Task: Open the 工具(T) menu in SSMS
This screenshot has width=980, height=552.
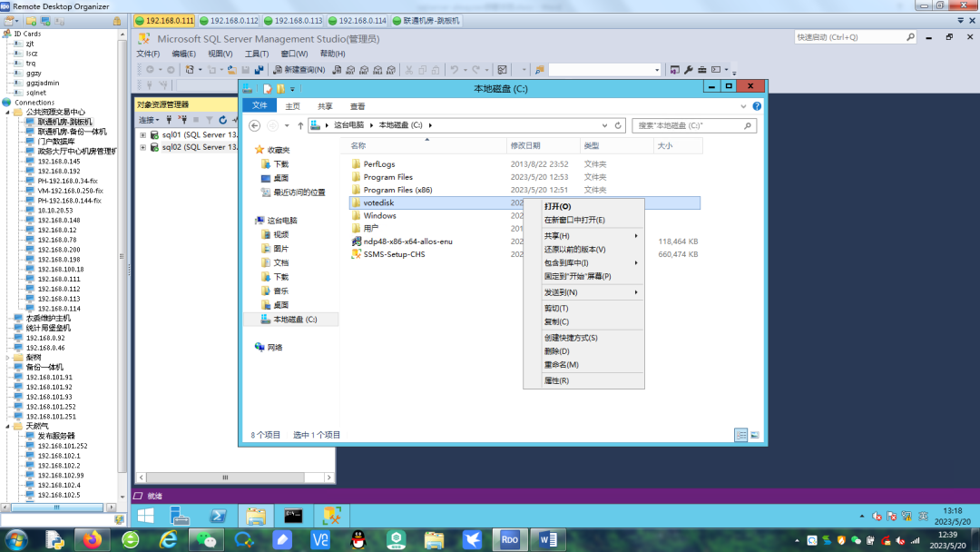Action: click(x=256, y=54)
